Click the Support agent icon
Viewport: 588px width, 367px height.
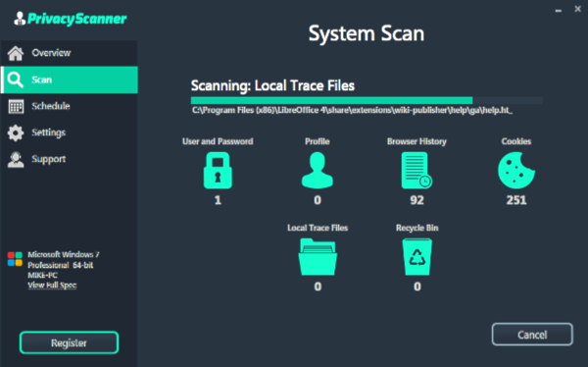(x=16, y=159)
